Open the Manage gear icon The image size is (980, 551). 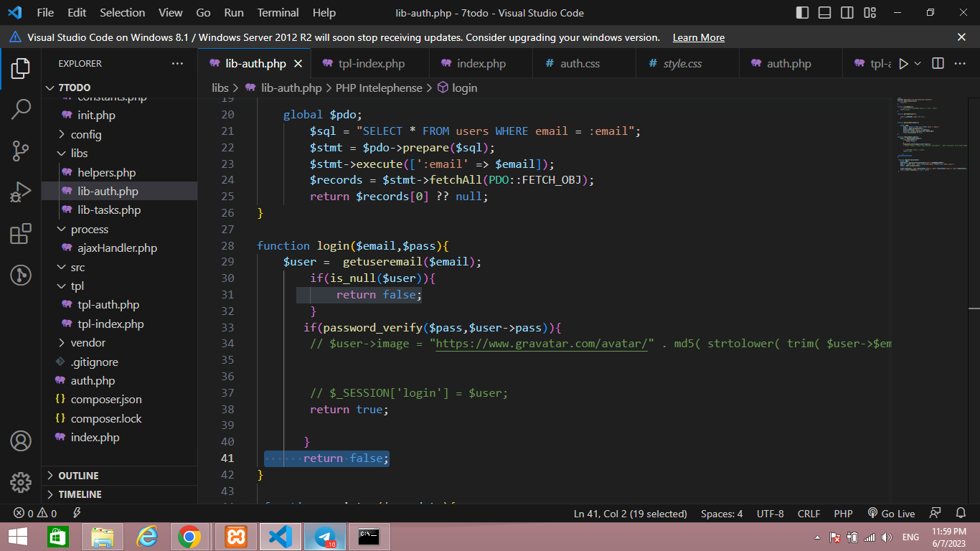pyautogui.click(x=21, y=481)
